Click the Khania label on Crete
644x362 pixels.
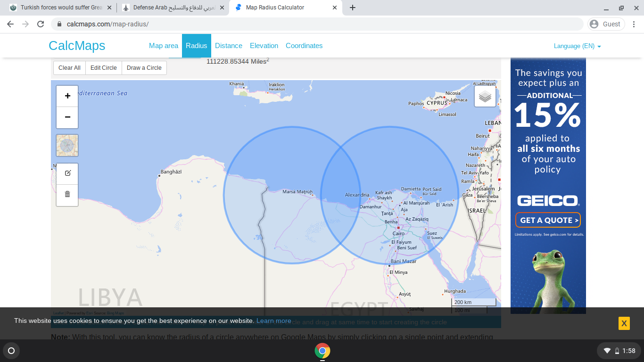point(237,83)
